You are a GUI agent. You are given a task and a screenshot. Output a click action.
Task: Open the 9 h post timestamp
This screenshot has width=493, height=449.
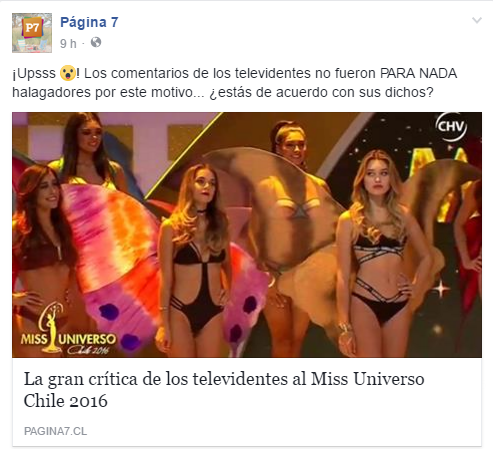point(68,43)
